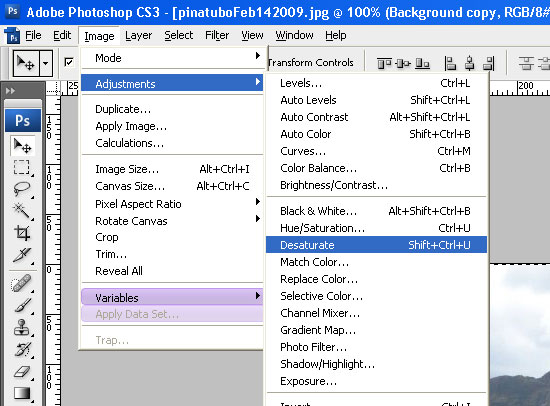Choose Channel Mixer...
Viewport: 550px width, 406px height.
pyautogui.click(x=376, y=313)
